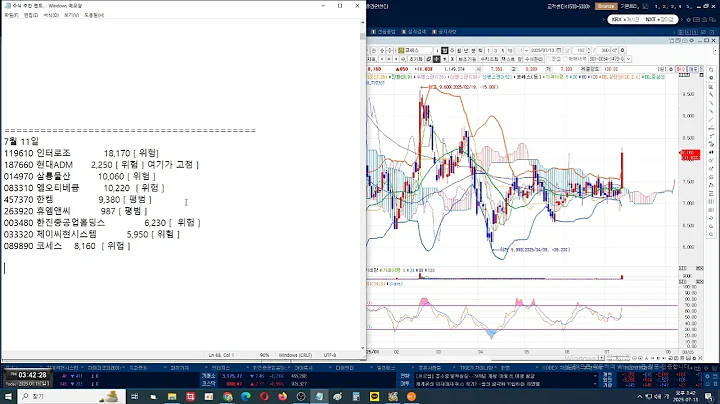Image resolution: width=720 pixels, height=404 pixels.
Task: Select the 1 period button in chart toolbar
Action: point(489,50)
